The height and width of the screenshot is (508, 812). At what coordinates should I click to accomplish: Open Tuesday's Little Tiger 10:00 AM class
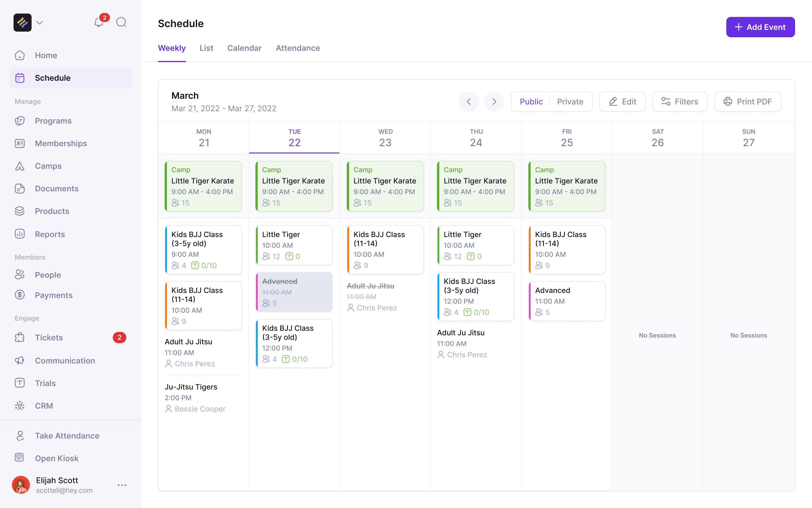(294, 245)
